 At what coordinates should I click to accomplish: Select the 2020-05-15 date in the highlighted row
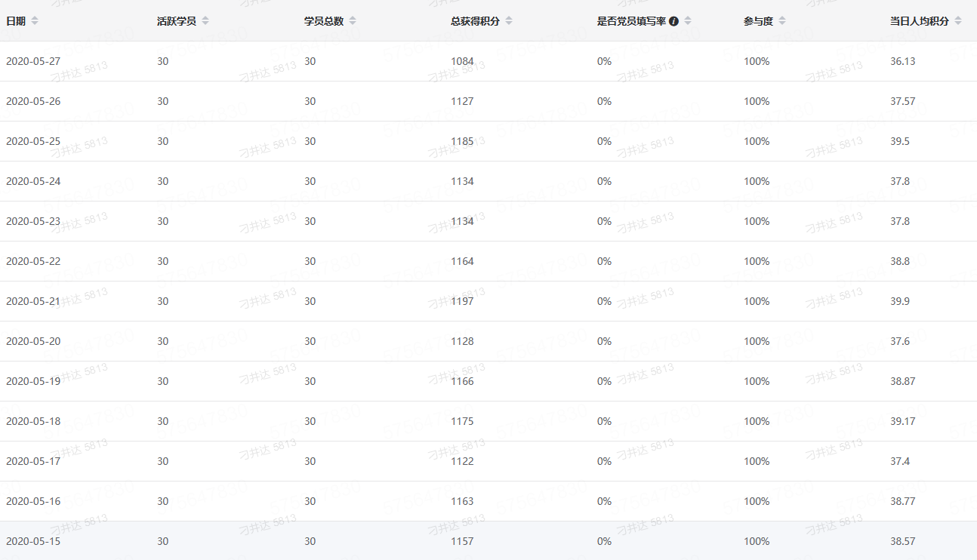33,541
